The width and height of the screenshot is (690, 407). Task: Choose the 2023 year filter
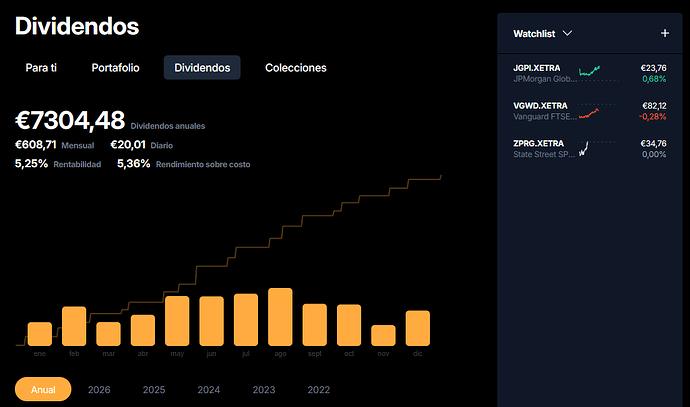pyautogui.click(x=264, y=390)
